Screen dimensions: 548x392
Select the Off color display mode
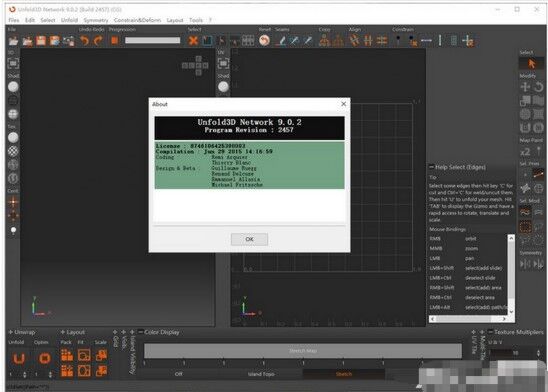[179, 374]
